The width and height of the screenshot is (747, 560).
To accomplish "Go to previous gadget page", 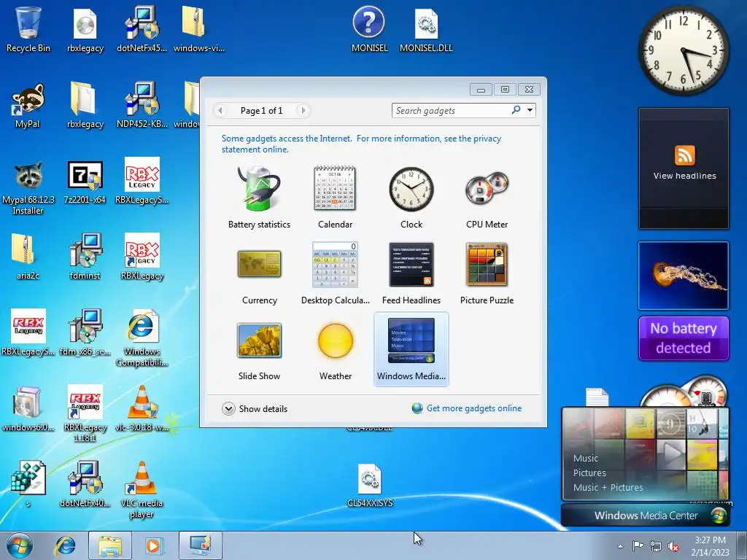I will (220, 111).
